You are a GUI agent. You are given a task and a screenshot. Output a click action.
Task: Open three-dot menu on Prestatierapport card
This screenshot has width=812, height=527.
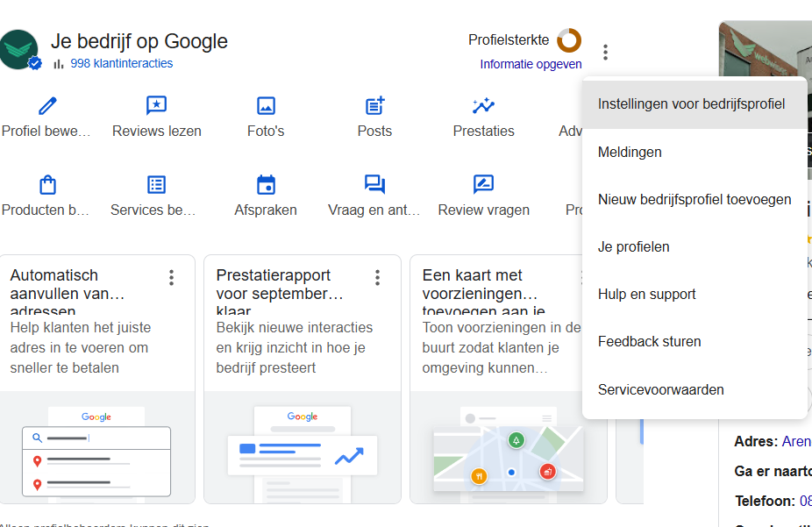click(378, 278)
